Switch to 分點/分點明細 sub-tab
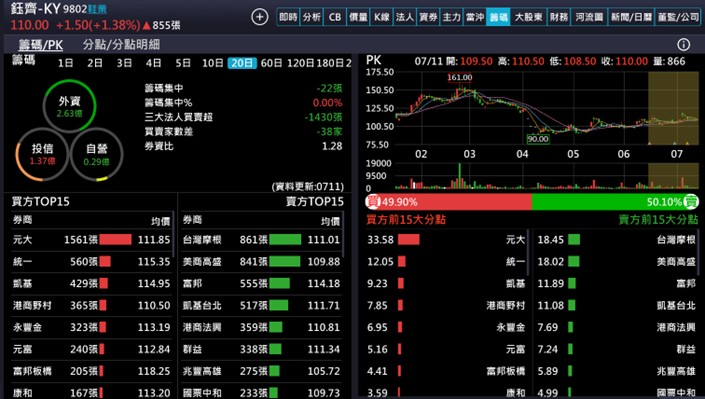This screenshot has width=705, height=399. 121,45
